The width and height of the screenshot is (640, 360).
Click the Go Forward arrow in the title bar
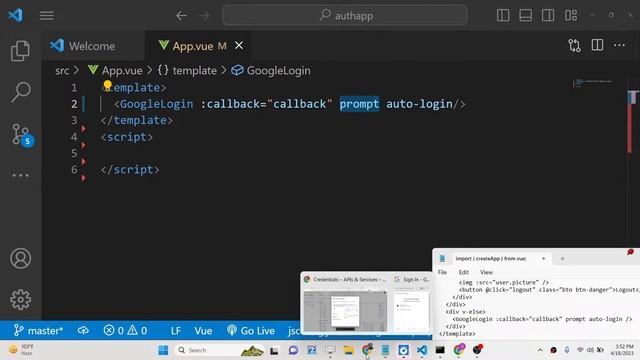point(204,16)
